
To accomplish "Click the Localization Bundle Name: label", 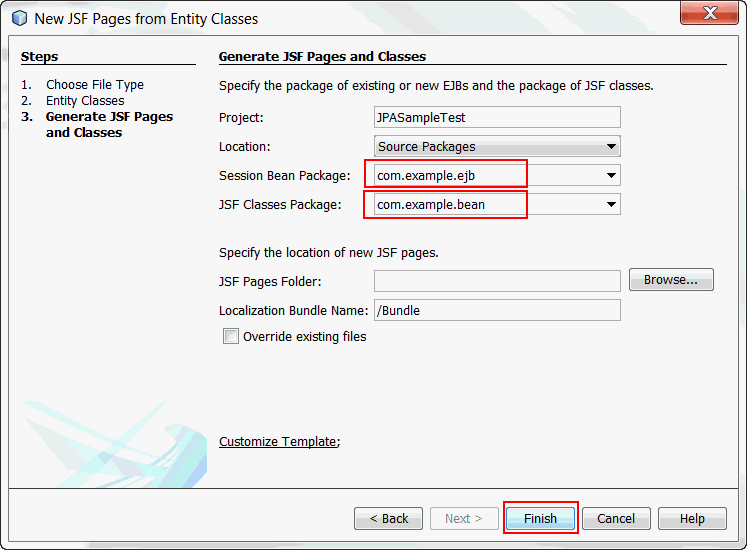I will click(x=293, y=310).
